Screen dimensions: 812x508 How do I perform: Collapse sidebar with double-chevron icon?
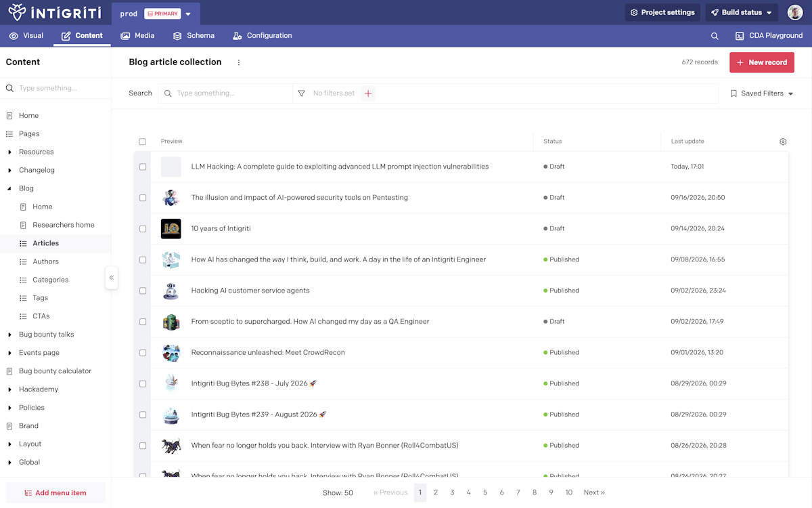[112, 278]
